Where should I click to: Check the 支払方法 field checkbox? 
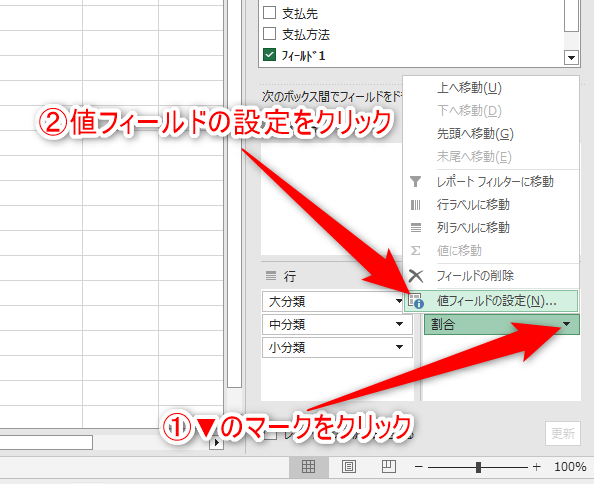tap(269, 33)
